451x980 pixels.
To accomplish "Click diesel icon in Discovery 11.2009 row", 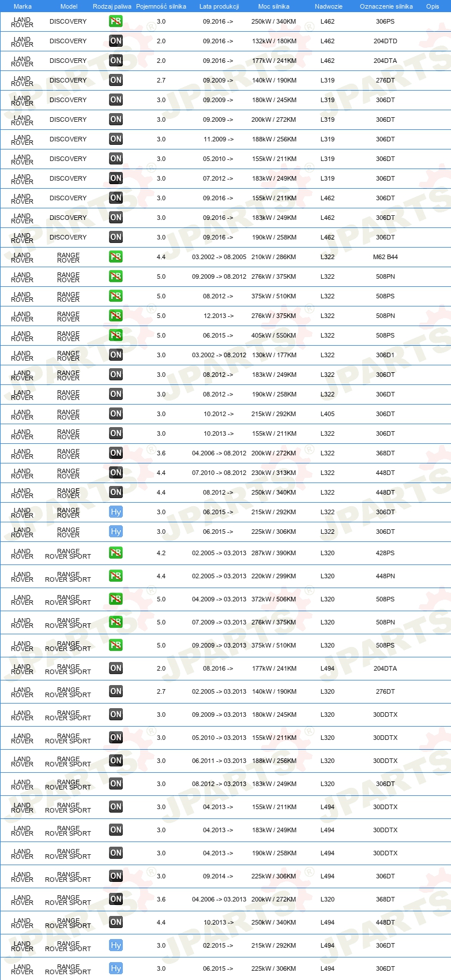I will tap(116, 139).
